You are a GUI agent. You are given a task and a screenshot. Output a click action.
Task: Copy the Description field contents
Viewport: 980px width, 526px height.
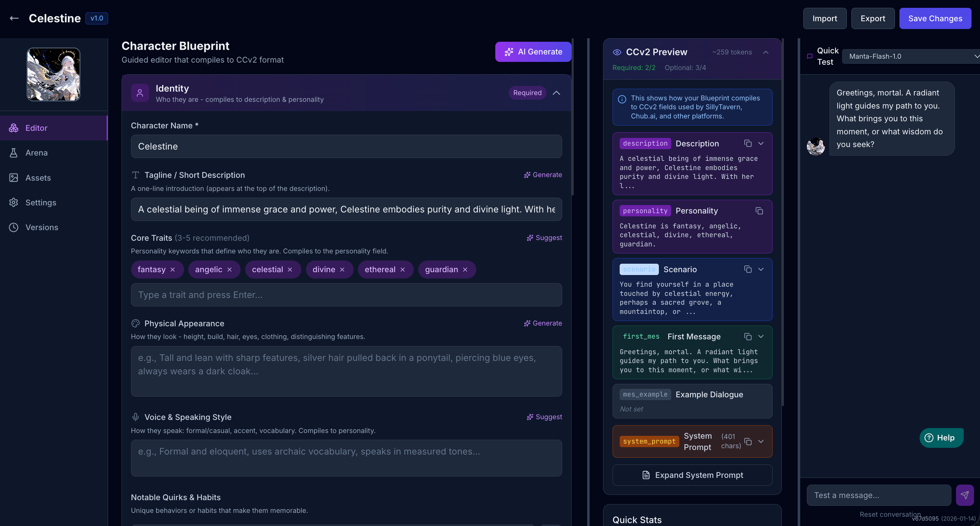click(748, 144)
